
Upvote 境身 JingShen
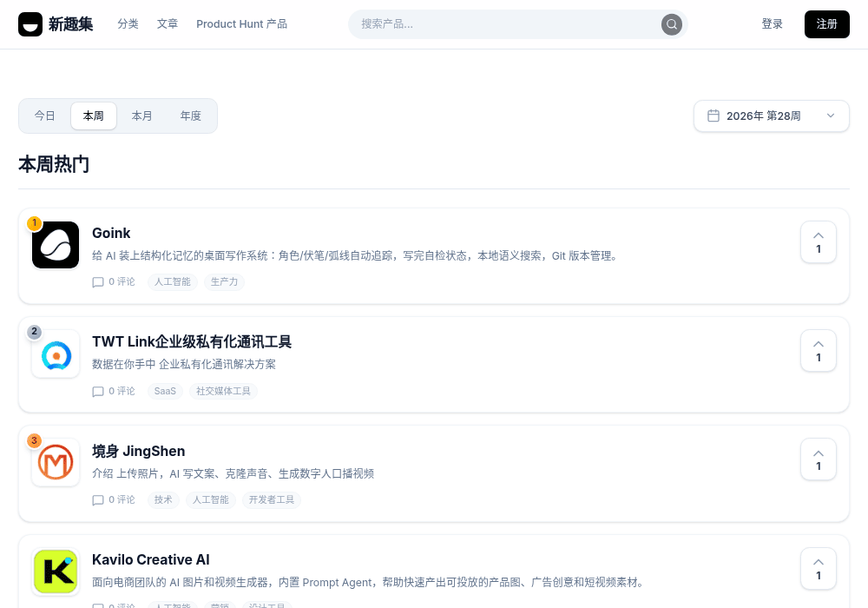click(x=819, y=459)
